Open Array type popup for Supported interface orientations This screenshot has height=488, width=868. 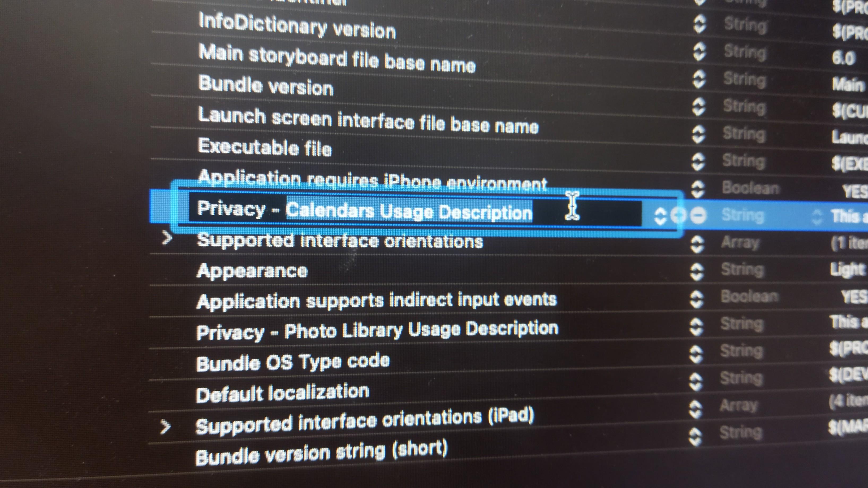point(697,244)
